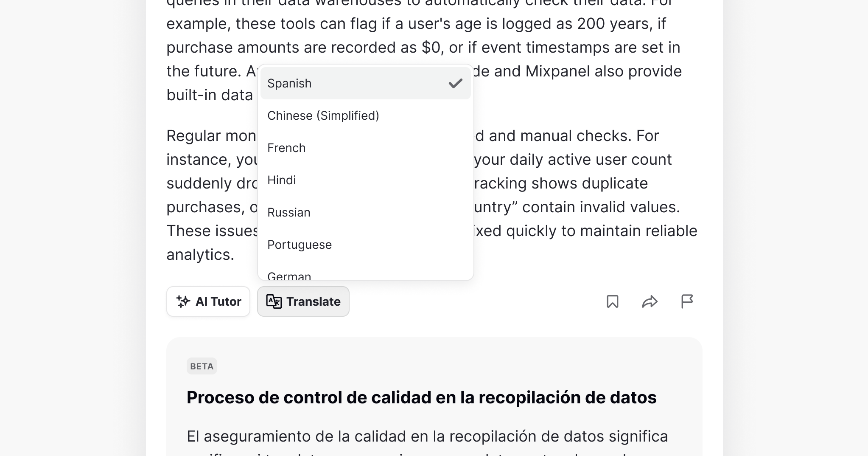868x456 pixels.
Task: Select Spanish in the language list
Action: (x=366, y=83)
